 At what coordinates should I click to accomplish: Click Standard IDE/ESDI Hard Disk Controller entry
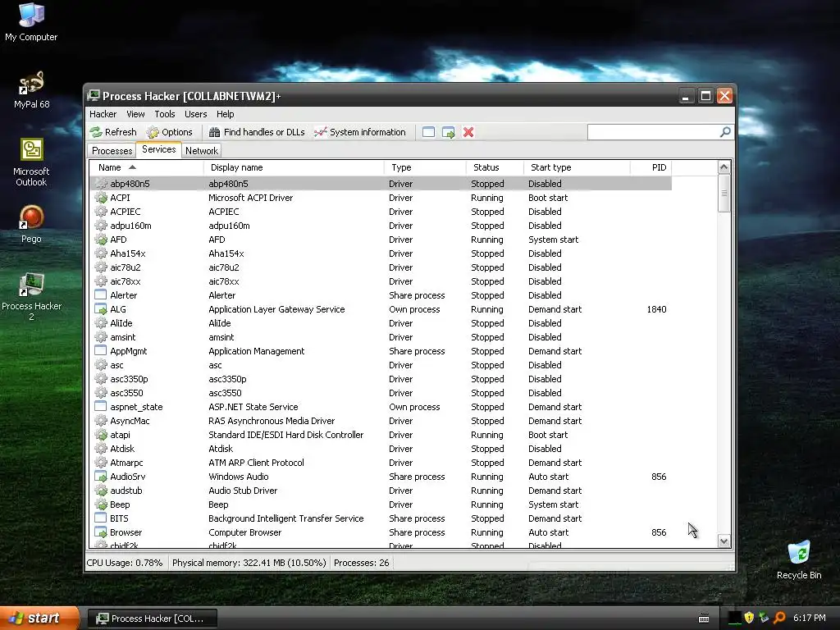[x=285, y=435]
